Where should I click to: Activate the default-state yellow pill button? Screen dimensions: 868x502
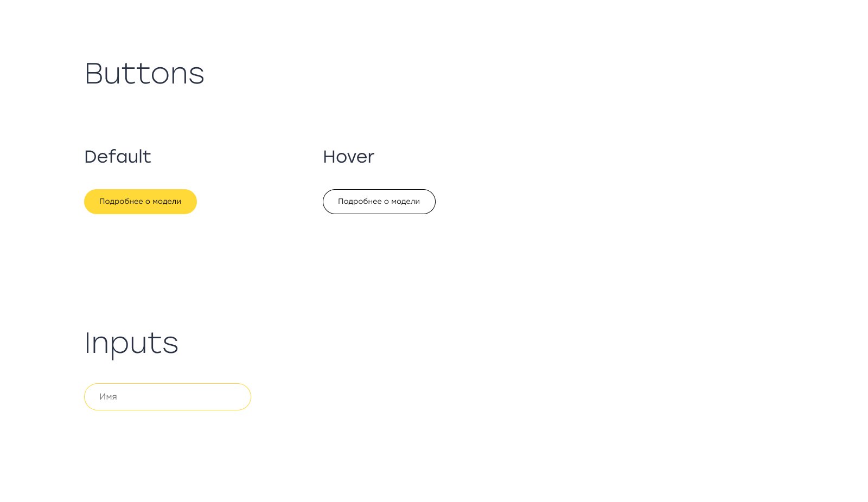coord(140,202)
